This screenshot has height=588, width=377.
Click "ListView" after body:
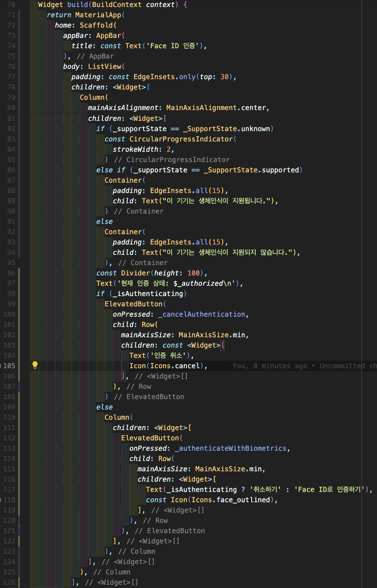[x=104, y=66]
